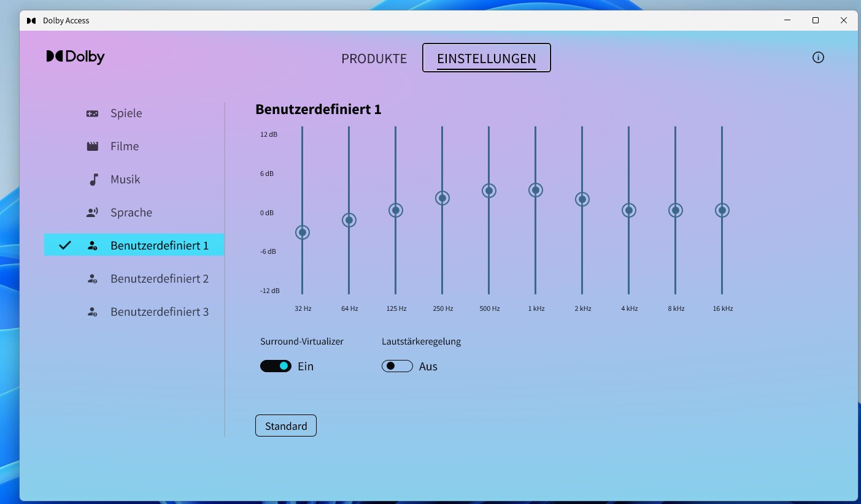Screen dimensions: 861x504
Task: Choose the Sprache profile
Action: (134, 213)
